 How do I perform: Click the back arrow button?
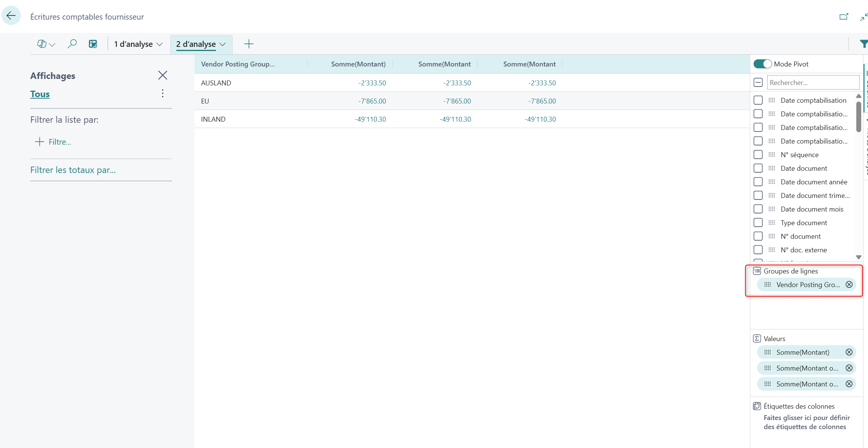click(x=11, y=15)
